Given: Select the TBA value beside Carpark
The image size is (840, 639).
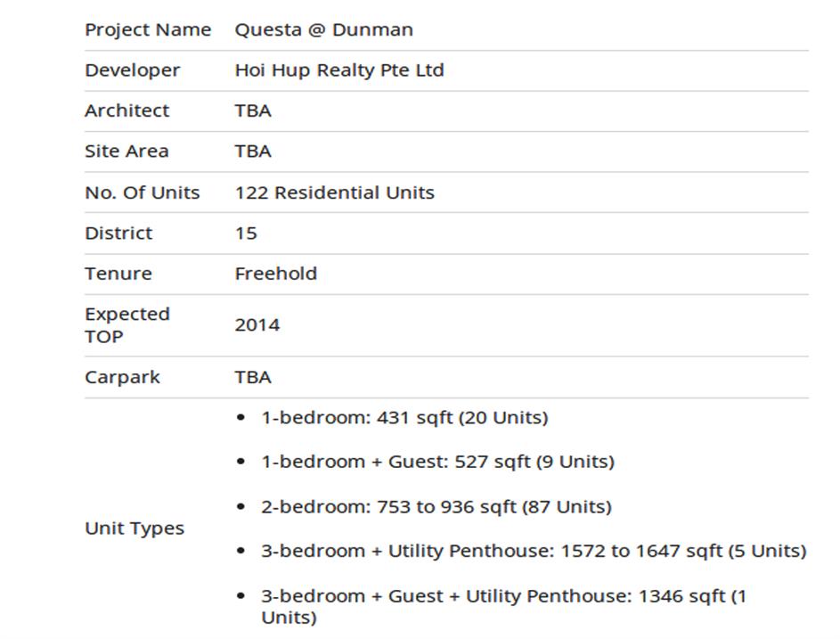Looking at the screenshot, I should [253, 377].
